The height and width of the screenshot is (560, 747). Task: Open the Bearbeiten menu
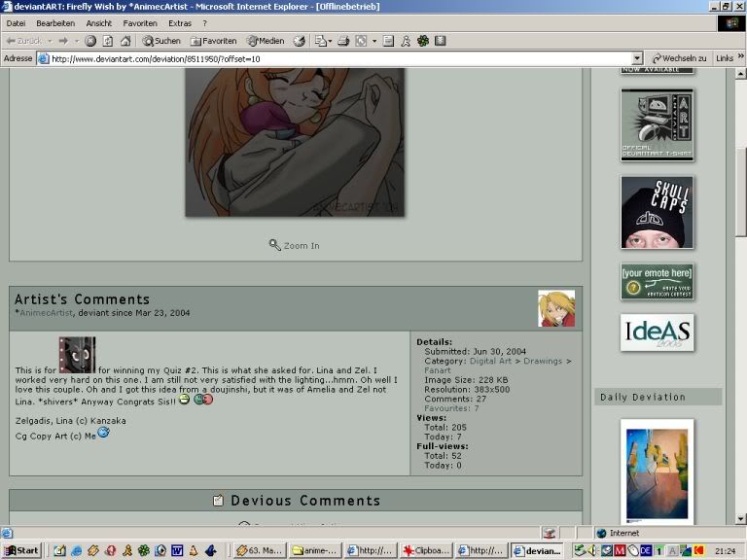(55, 23)
